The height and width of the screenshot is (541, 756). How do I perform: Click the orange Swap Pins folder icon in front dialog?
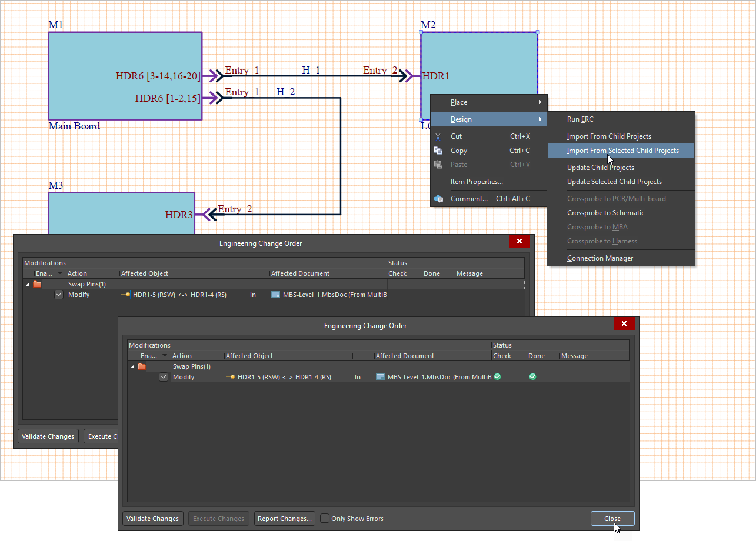click(x=142, y=366)
